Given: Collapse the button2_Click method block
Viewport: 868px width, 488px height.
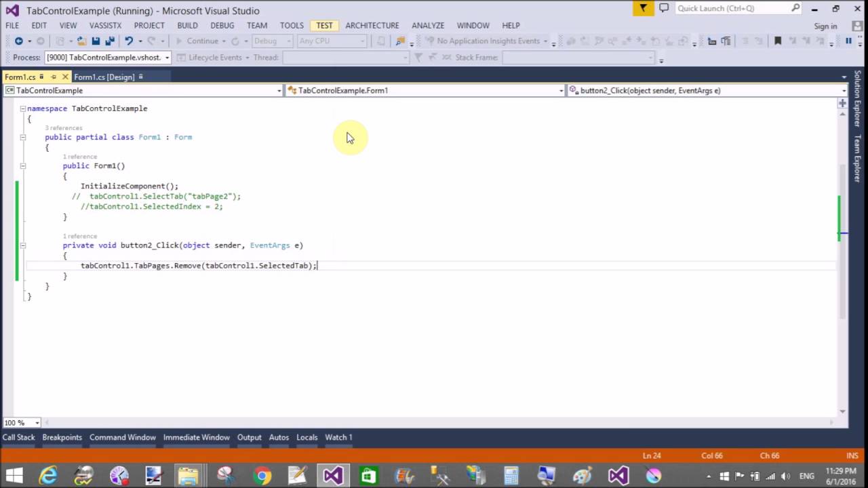Looking at the screenshot, I should [22, 245].
